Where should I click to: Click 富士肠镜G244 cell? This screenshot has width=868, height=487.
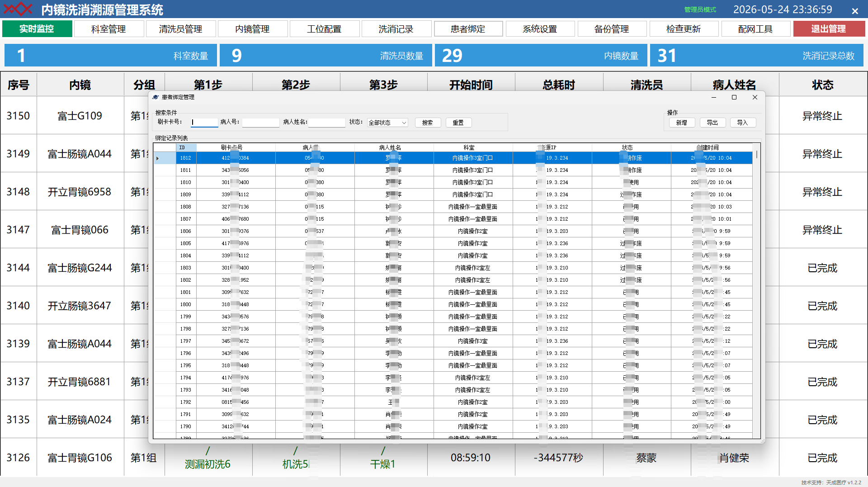(x=80, y=268)
